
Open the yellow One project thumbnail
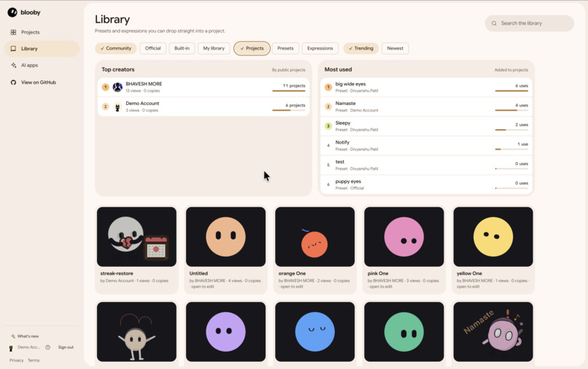[x=493, y=236]
